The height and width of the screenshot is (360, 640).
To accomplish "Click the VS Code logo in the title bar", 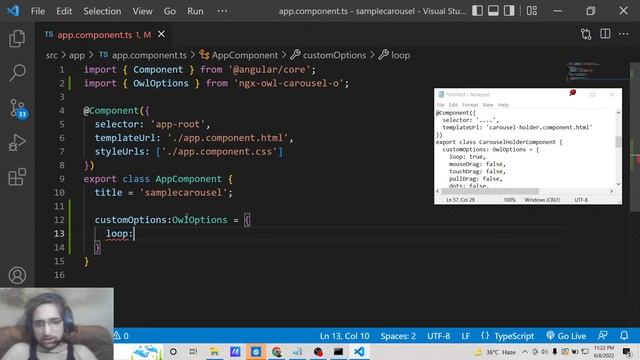I will pyautogui.click(x=13, y=11).
